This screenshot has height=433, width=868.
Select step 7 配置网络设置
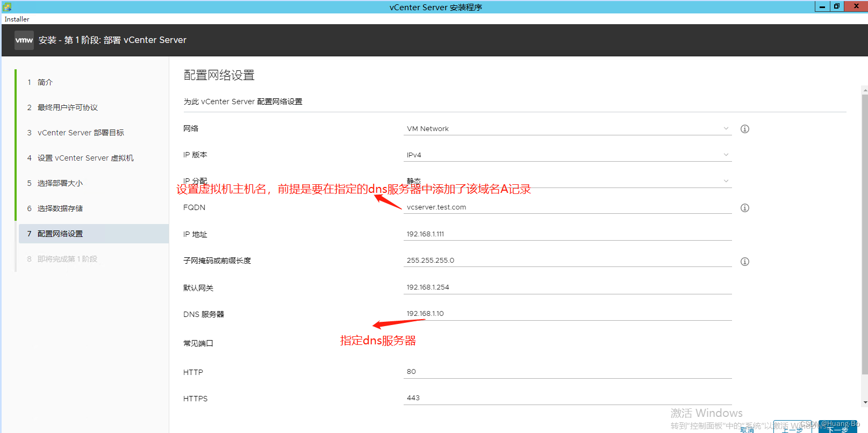(x=94, y=234)
